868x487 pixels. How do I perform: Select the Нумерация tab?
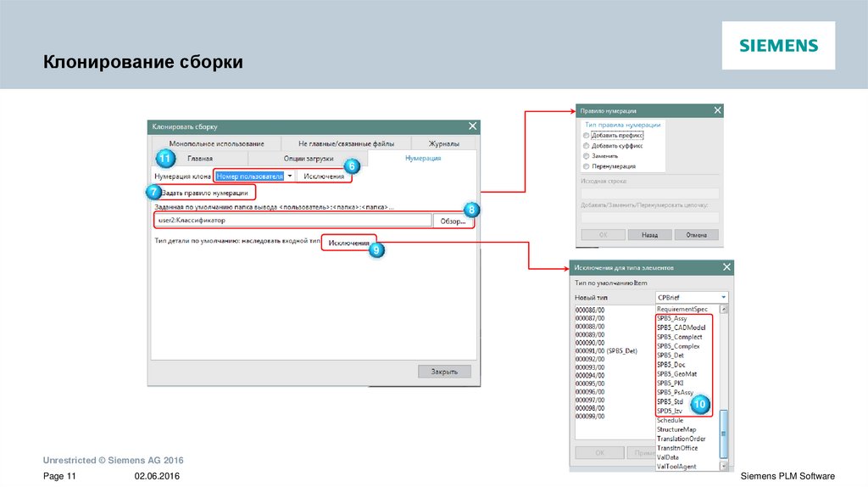point(423,159)
